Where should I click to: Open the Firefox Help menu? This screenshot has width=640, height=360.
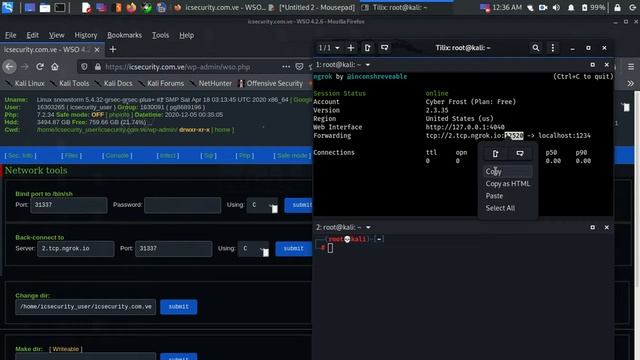click(x=187, y=35)
